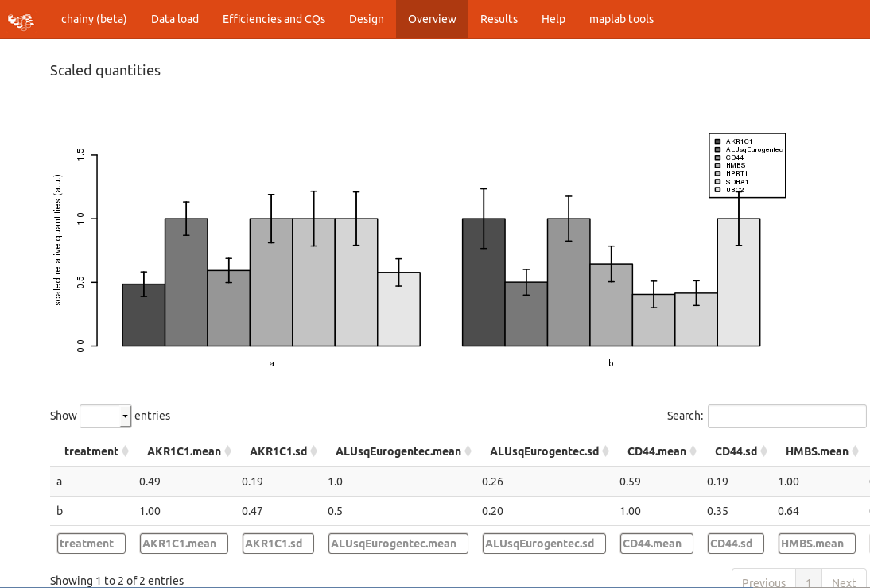Open Efficiencies and CQs tab
Screen dimensions: 870x588
point(274,19)
